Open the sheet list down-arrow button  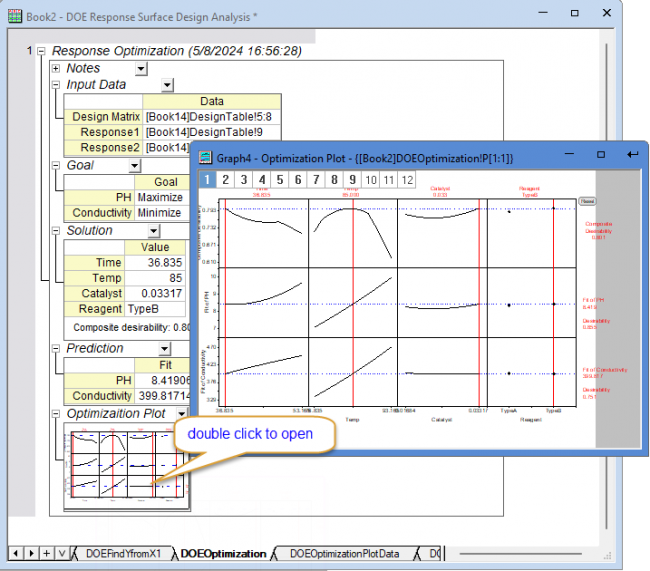[62, 553]
